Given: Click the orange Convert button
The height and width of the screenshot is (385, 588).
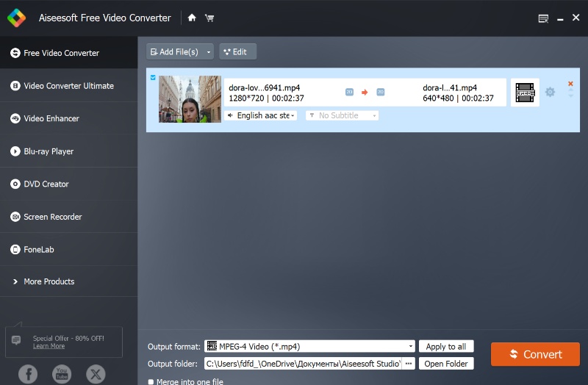Looking at the screenshot, I should [535, 354].
